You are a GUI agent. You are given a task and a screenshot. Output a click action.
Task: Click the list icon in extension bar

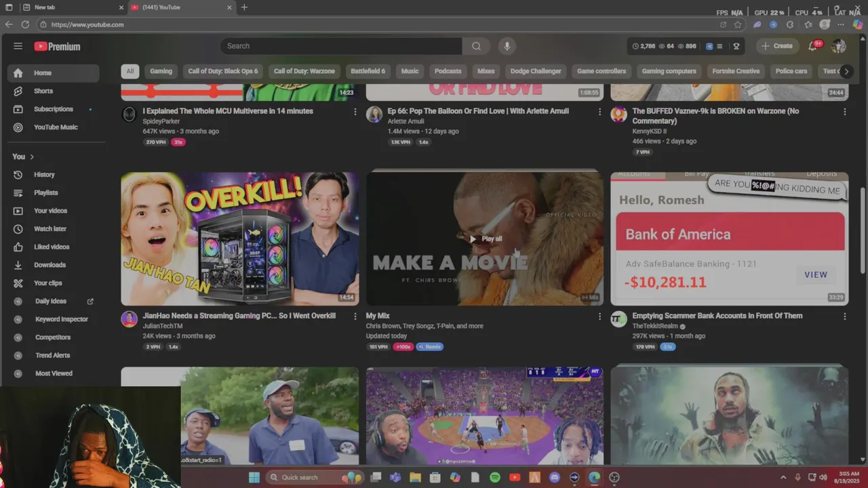(719, 46)
